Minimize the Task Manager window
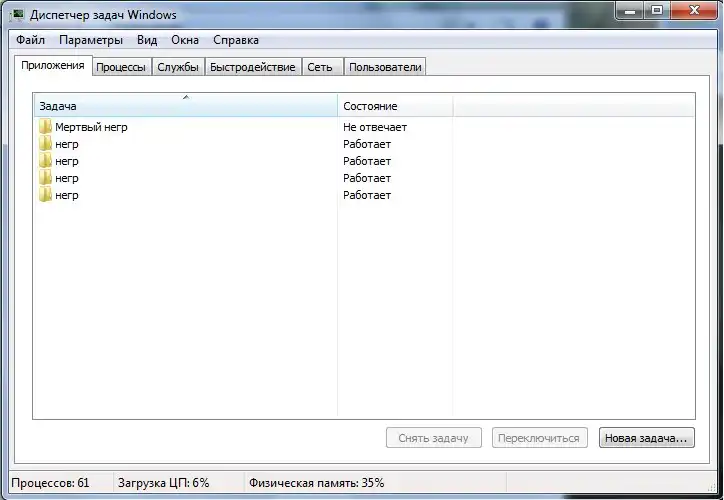 (x=629, y=11)
